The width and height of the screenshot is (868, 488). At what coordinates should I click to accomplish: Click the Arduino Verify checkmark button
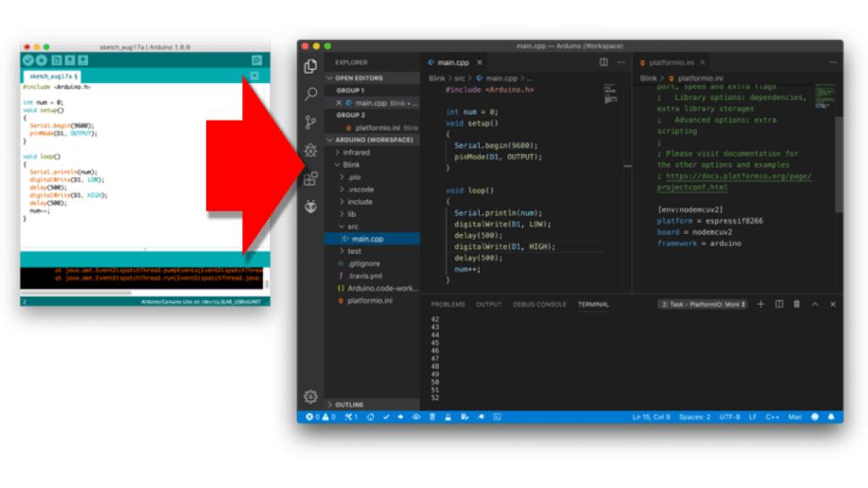pos(28,60)
